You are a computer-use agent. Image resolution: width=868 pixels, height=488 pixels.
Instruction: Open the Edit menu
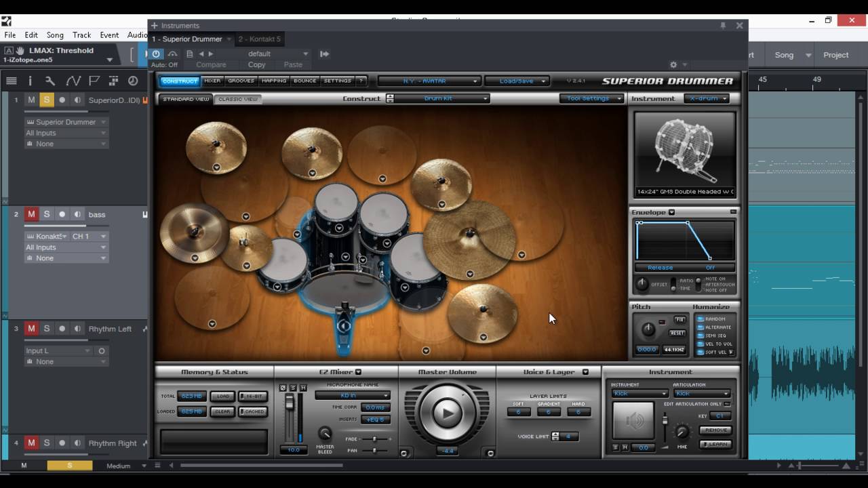pyautogui.click(x=31, y=35)
